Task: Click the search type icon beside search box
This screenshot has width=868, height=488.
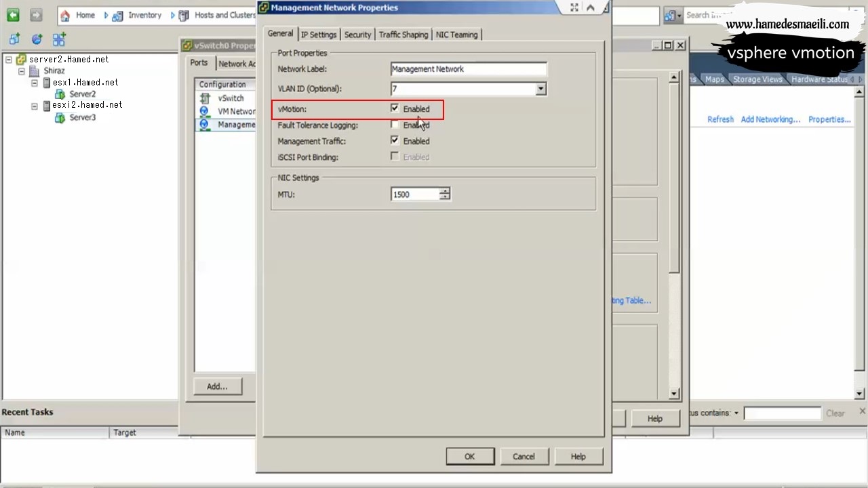Action: tap(669, 15)
